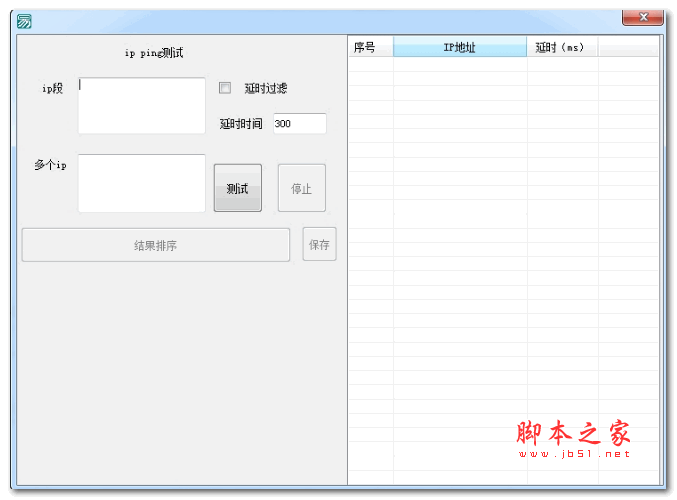677x500 pixels.
Task: Click the app icon in title bar
Action: 24,21
